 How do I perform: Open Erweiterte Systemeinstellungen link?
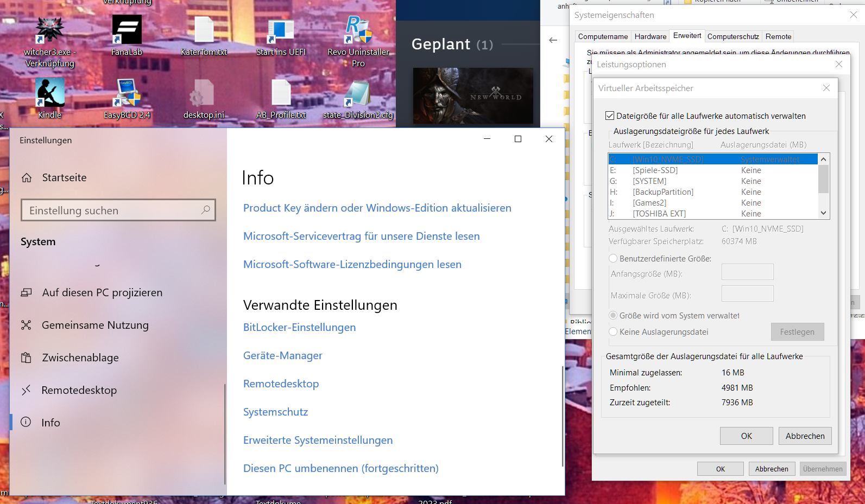[x=318, y=440]
